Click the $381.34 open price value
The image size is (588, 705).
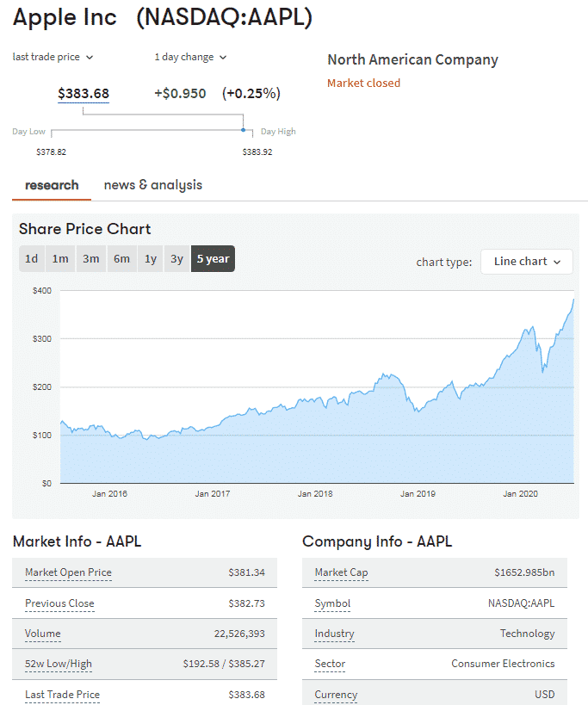pyautogui.click(x=247, y=572)
